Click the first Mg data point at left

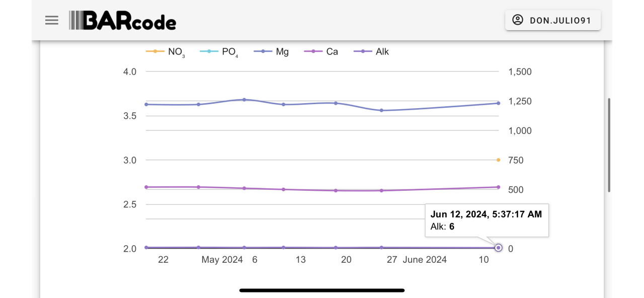click(146, 104)
